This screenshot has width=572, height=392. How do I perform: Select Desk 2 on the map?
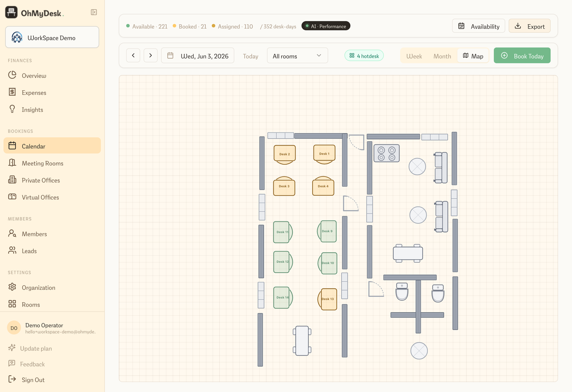coord(285,154)
